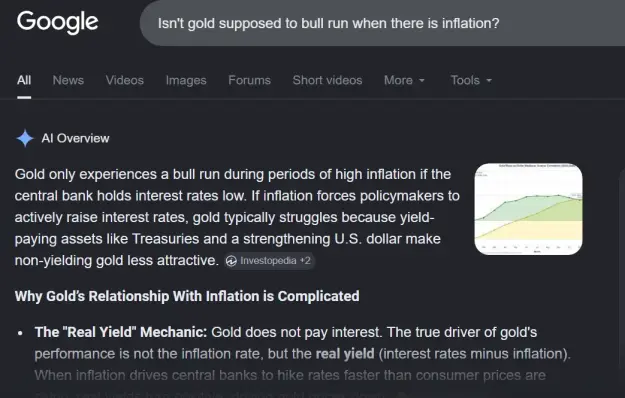
Task: Click the More tab label
Action: tap(398, 80)
